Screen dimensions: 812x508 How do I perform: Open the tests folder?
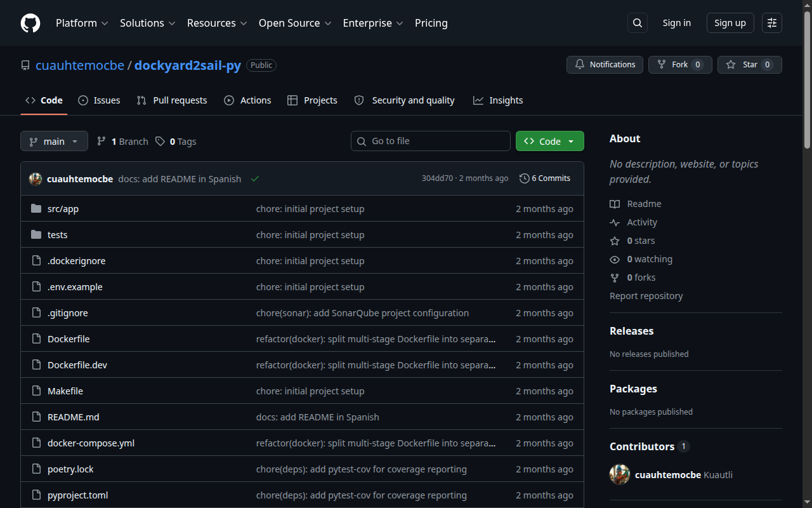58,235
